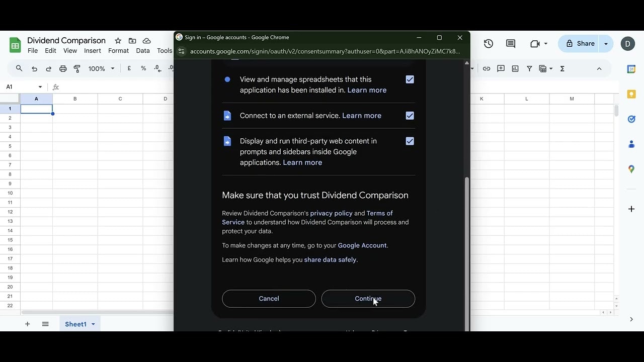Open the Sheet1 tab options arrow

tap(93, 324)
